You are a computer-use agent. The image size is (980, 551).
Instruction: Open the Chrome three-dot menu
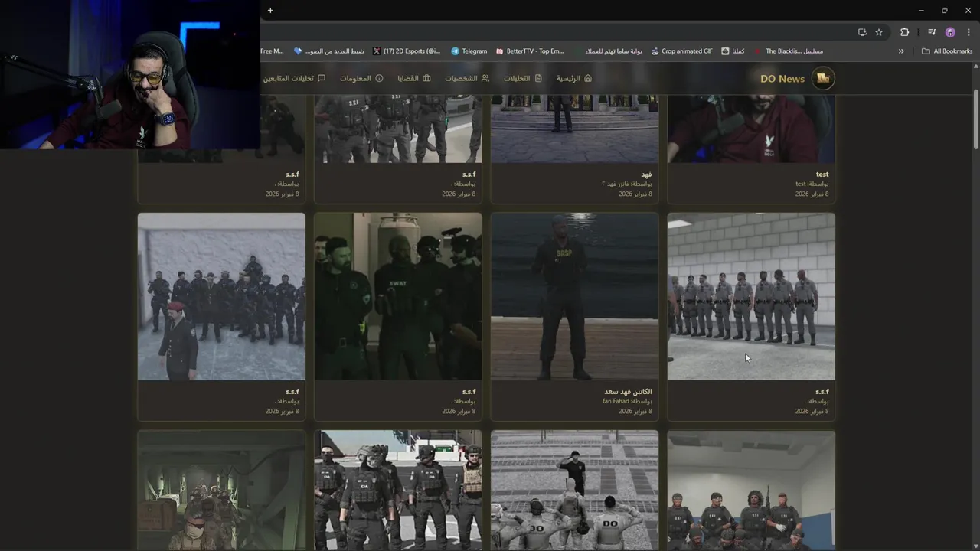tap(969, 32)
